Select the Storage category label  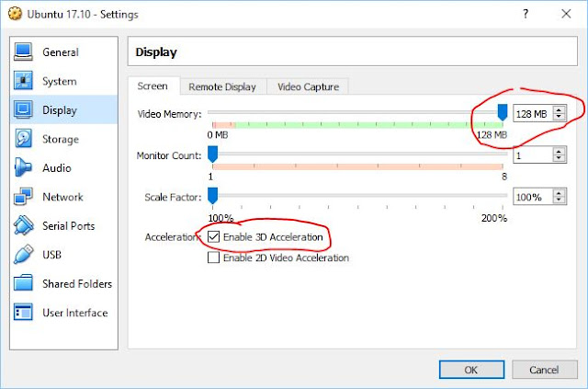61,139
